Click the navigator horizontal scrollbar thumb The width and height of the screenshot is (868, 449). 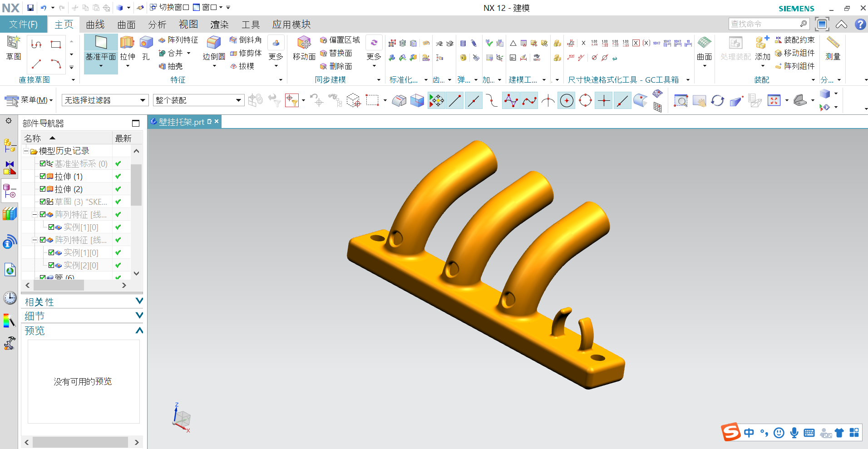tap(59, 285)
